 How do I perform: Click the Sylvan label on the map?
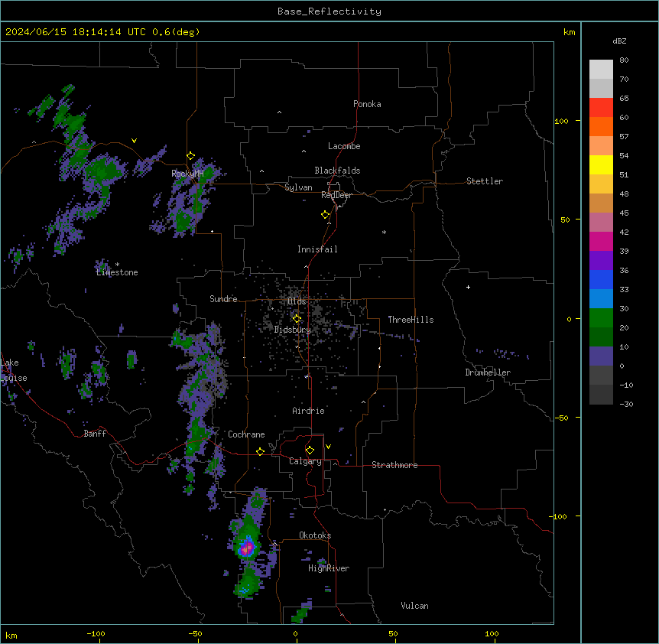pyautogui.click(x=298, y=187)
